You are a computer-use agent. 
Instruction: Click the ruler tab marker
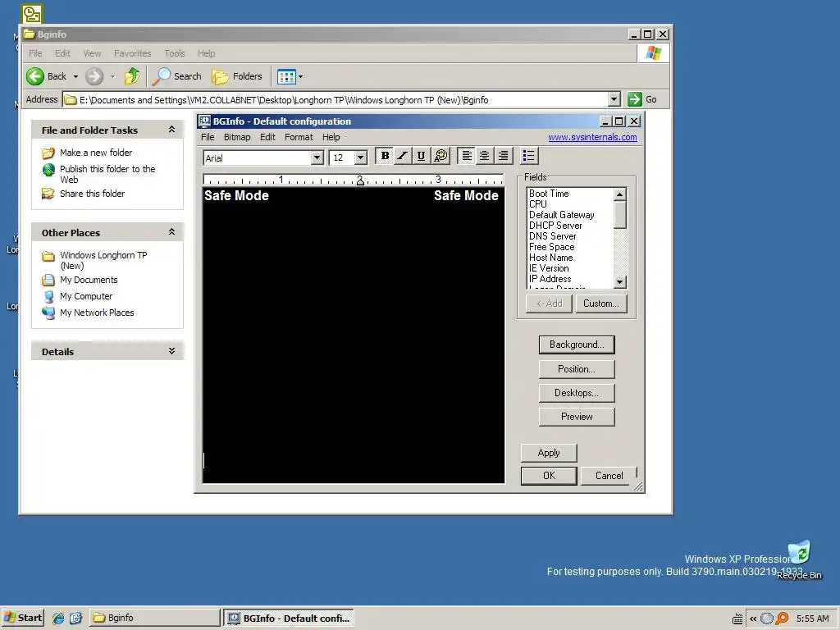(x=360, y=181)
